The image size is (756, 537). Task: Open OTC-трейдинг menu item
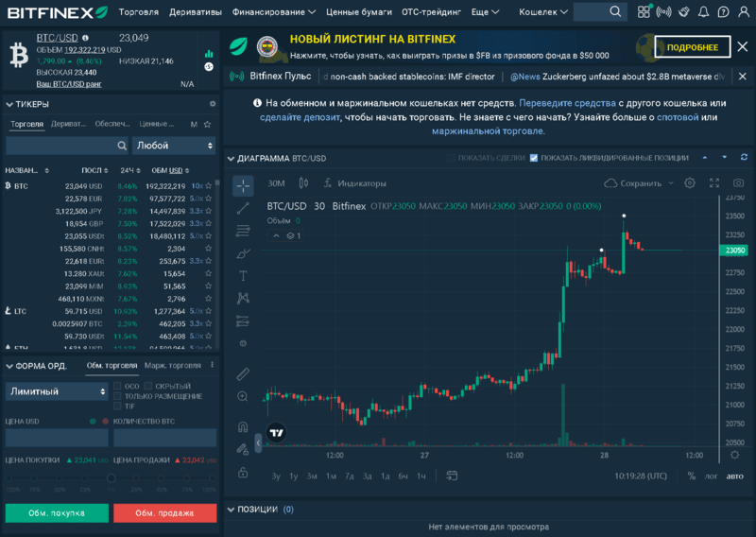point(431,12)
